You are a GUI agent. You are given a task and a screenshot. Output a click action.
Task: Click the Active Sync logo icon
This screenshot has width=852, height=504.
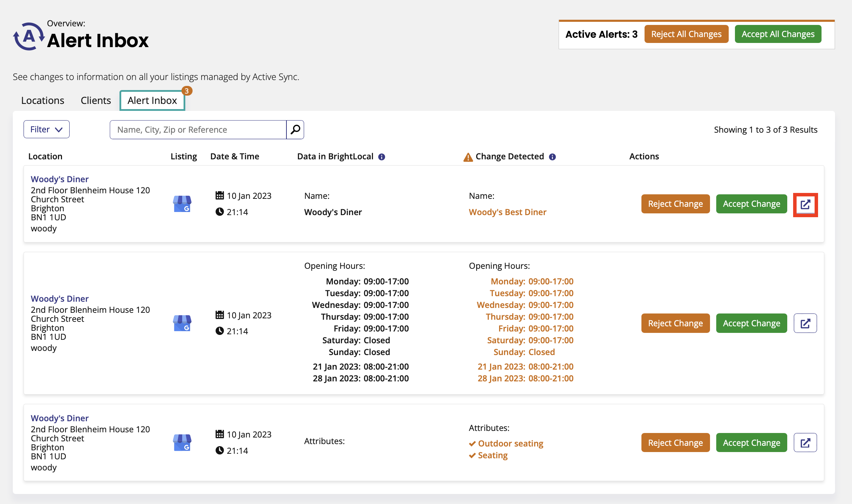pos(29,36)
